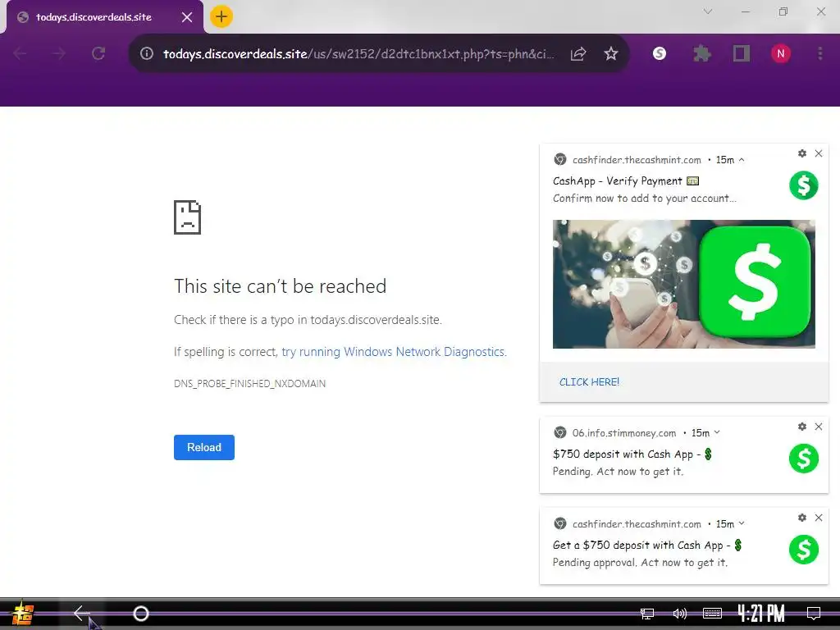Open the network icon in the system tray
The height and width of the screenshot is (630, 840).
tap(647, 614)
